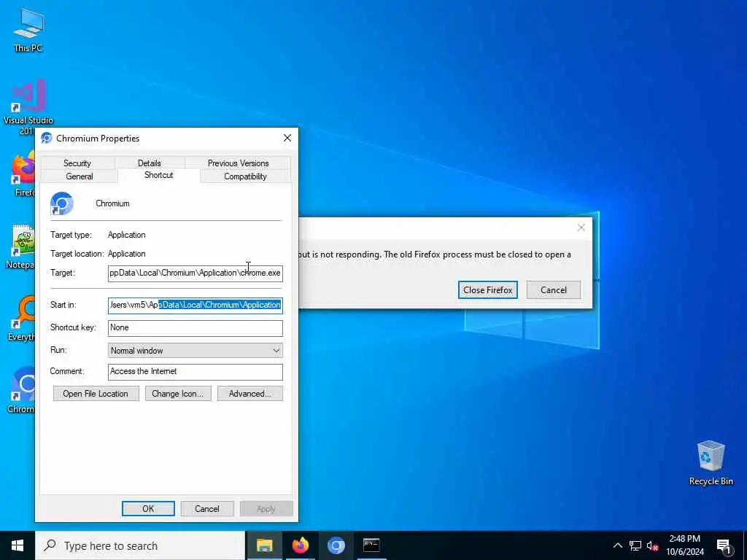
Task: Cancel the Chromium Properties dialog
Action: pos(206,508)
